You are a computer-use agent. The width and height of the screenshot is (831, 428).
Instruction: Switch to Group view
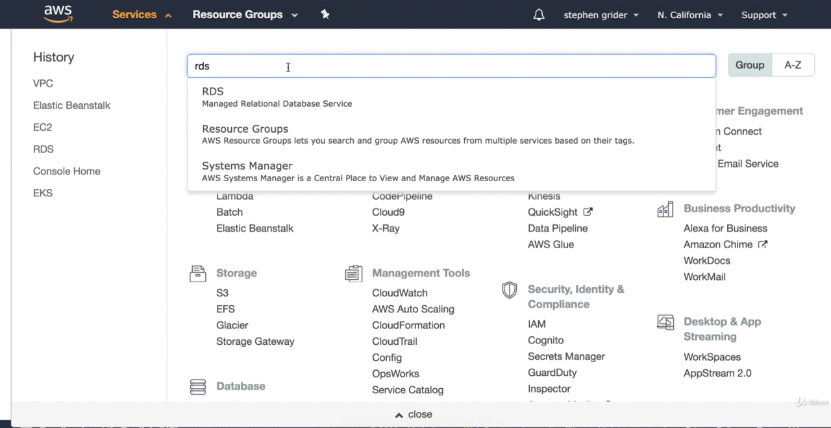click(x=749, y=65)
